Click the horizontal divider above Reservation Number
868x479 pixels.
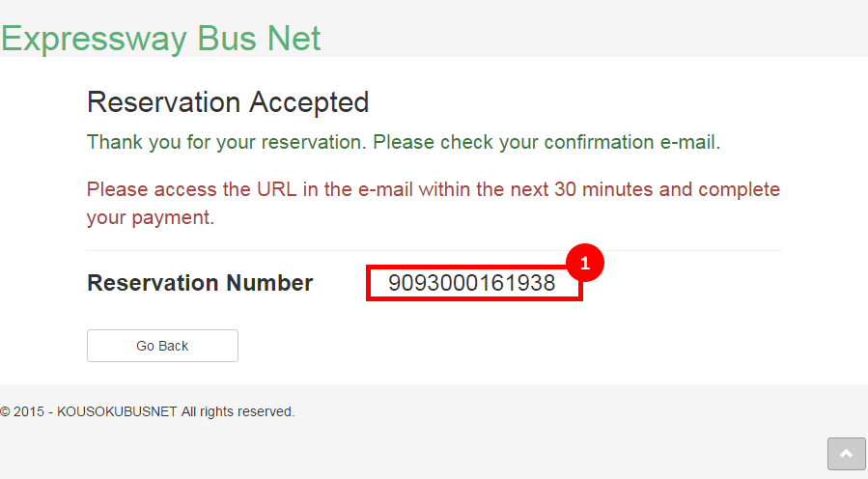434,251
